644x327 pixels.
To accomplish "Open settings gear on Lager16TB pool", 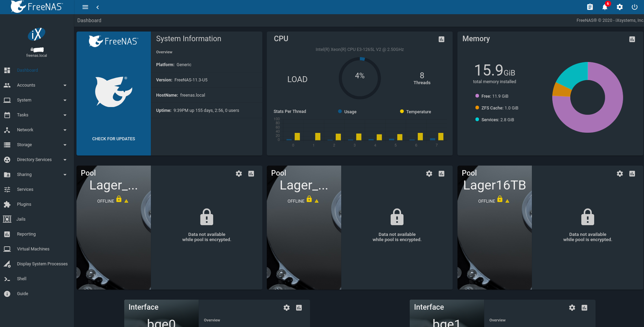I will [x=620, y=174].
